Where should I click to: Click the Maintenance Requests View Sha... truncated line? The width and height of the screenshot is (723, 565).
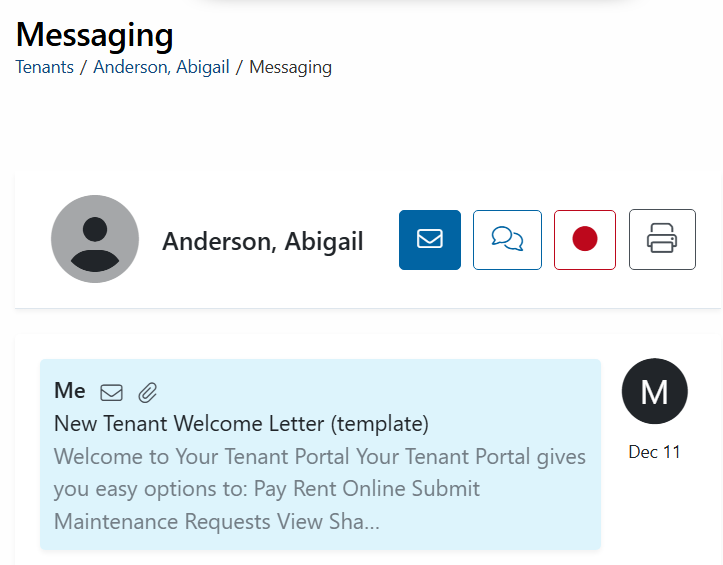tap(217, 522)
